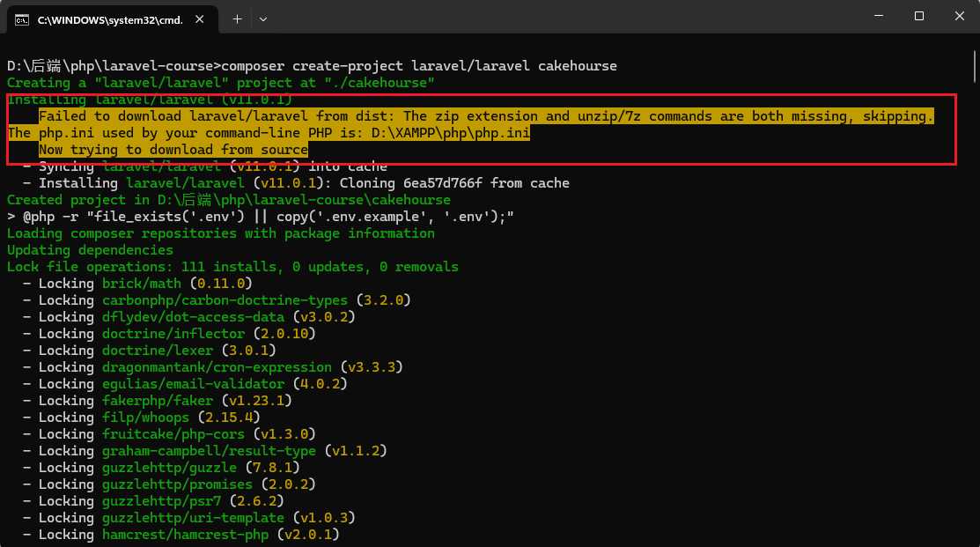Click the carbonphp/carbon-doctrine-types line
Screen dimensions: 980x547
pos(217,300)
